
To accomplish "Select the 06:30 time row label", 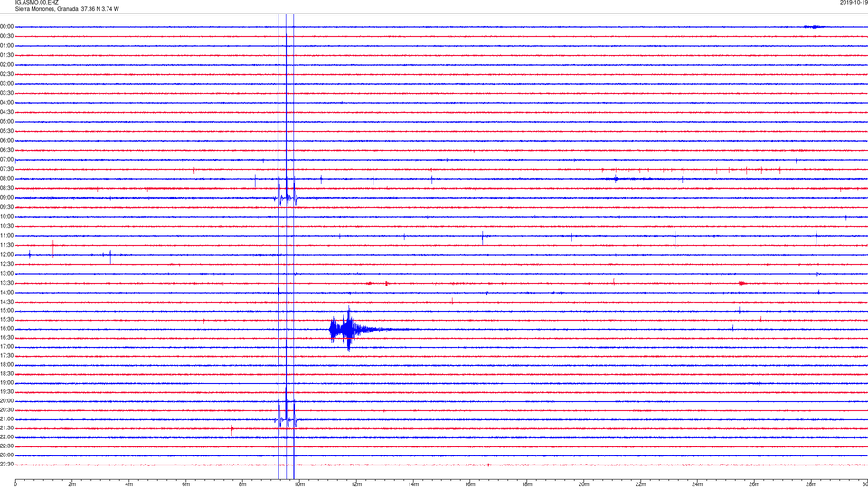I will coord(6,150).
